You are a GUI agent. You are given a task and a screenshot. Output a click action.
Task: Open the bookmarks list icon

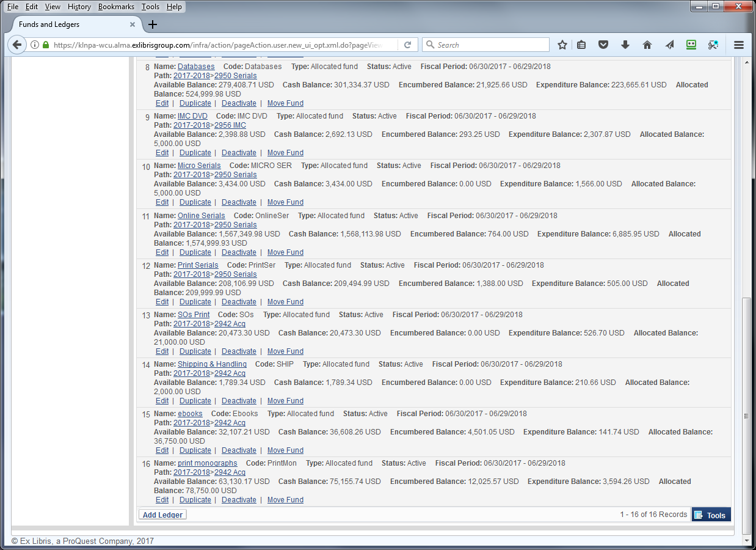pos(581,45)
